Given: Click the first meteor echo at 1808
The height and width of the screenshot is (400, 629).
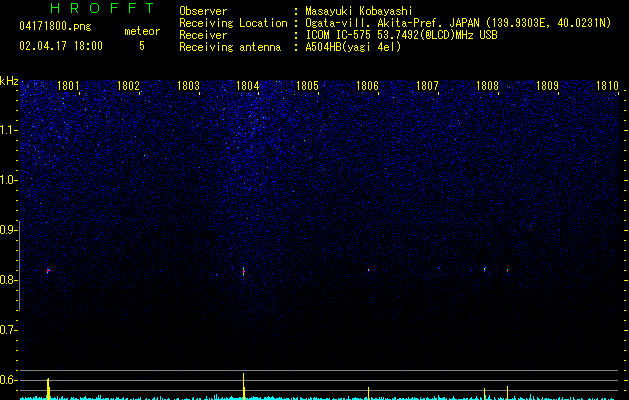Looking at the screenshot, I should click(485, 269).
